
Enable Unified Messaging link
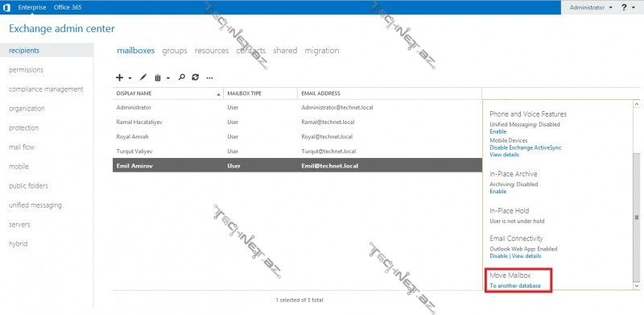(x=497, y=131)
